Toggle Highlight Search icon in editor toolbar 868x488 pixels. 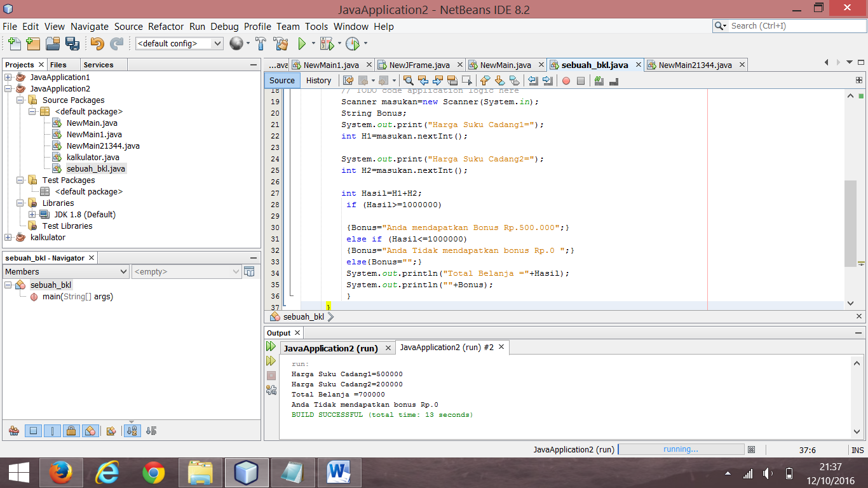tap(452, 81)
